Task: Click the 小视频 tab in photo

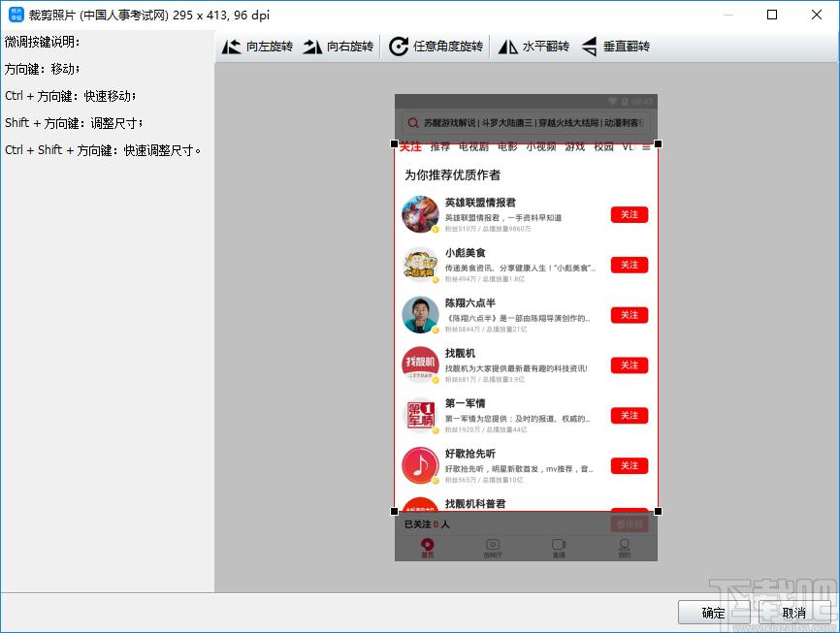Action: 541,146
